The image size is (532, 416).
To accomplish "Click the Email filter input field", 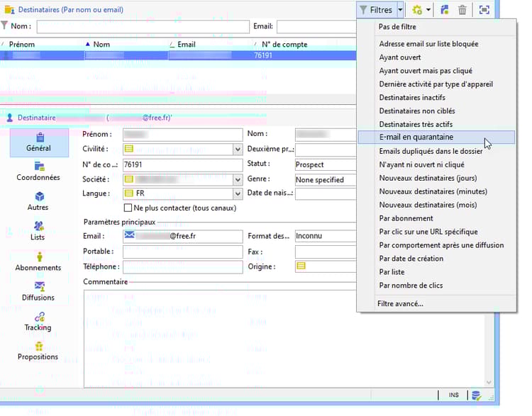I will 316,27.
